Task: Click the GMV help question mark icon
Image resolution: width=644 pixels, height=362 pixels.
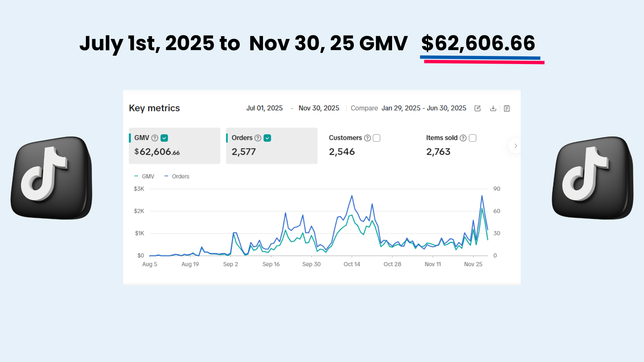Action: pos(155,138)
